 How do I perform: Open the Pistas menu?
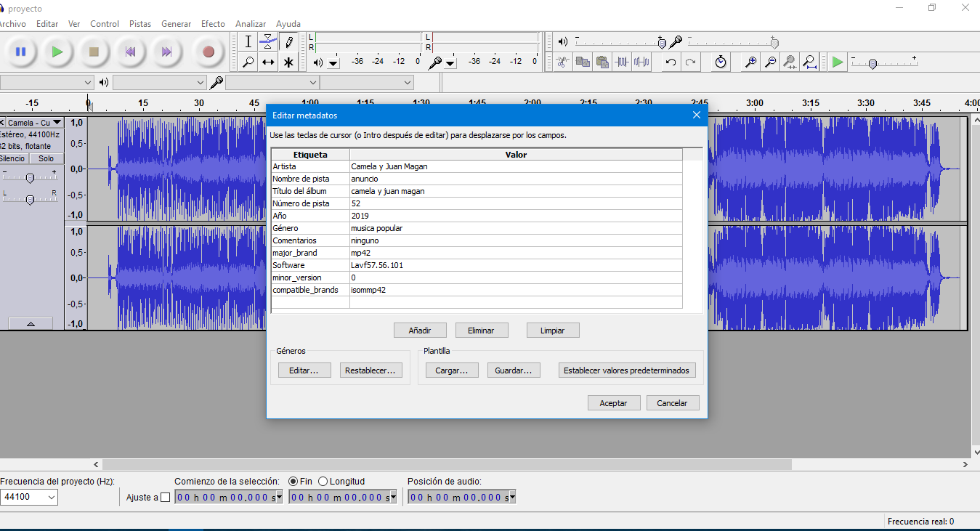pos(140,24)
